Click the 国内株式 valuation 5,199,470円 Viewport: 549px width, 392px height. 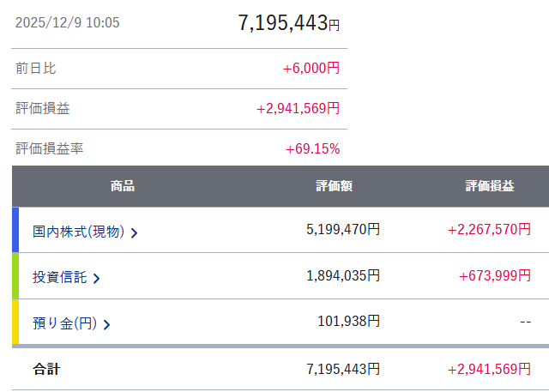[x=343, y=230]
